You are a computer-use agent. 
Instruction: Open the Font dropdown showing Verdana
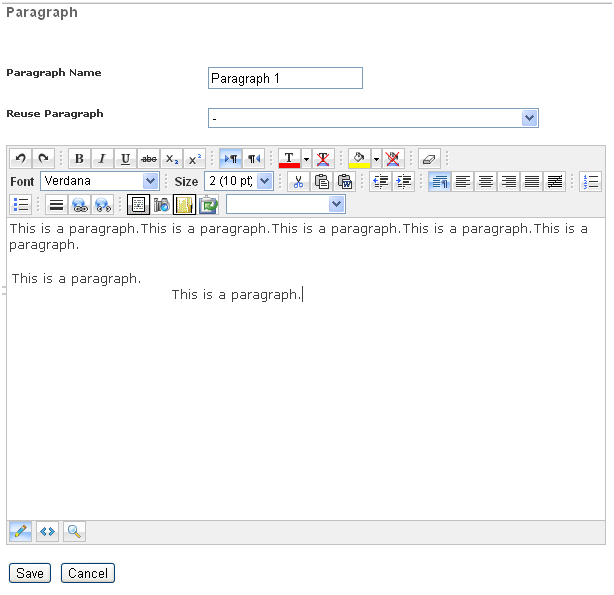(x=100, y=181)
